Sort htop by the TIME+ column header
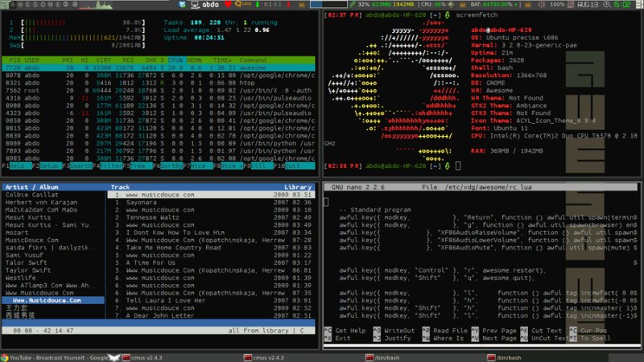 [222, 60]
